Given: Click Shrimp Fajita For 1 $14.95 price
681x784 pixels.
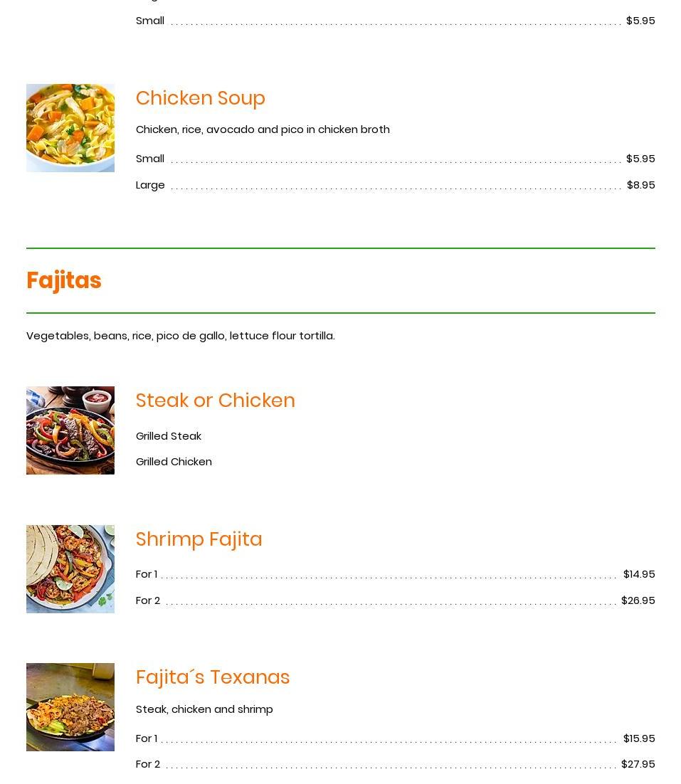Looking at the screenshot, I should [x=638, y=574].
